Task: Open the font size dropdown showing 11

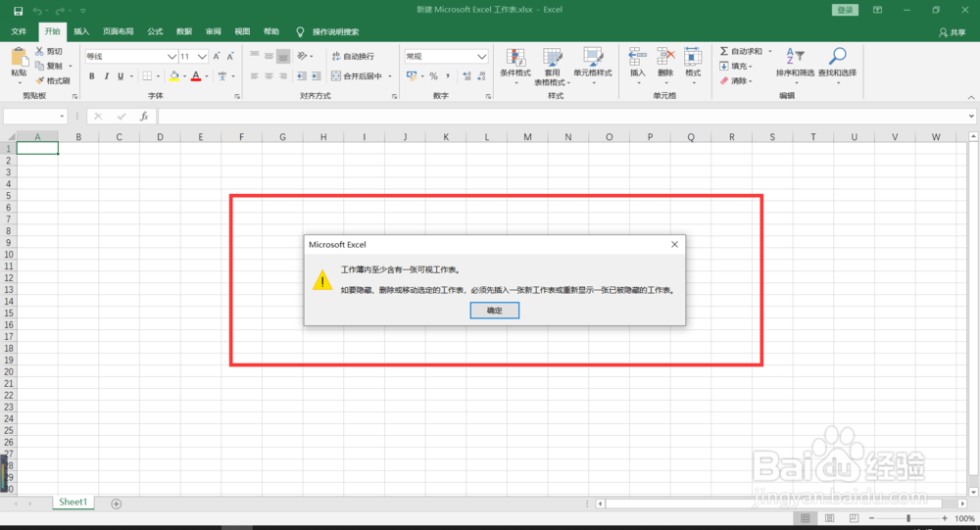Action: 202,56
